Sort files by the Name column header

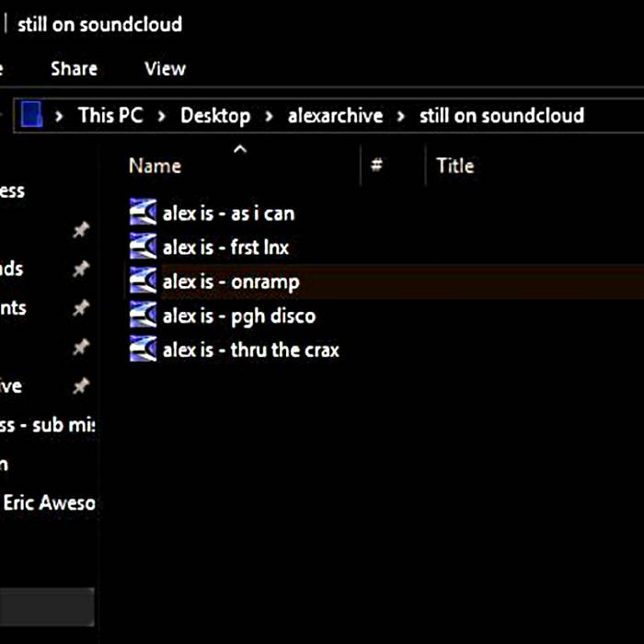[155, 167]
